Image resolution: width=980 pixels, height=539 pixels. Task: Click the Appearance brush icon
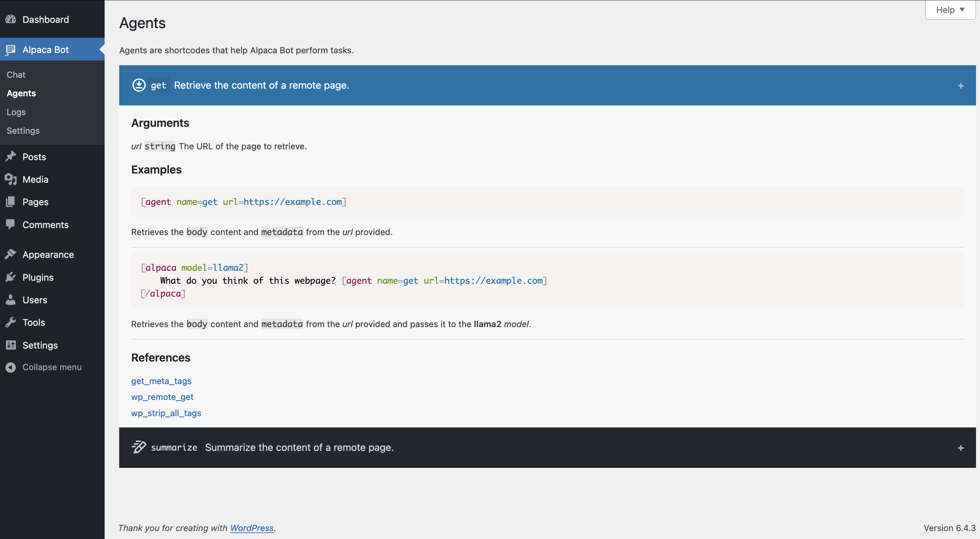tap(11, 254)
